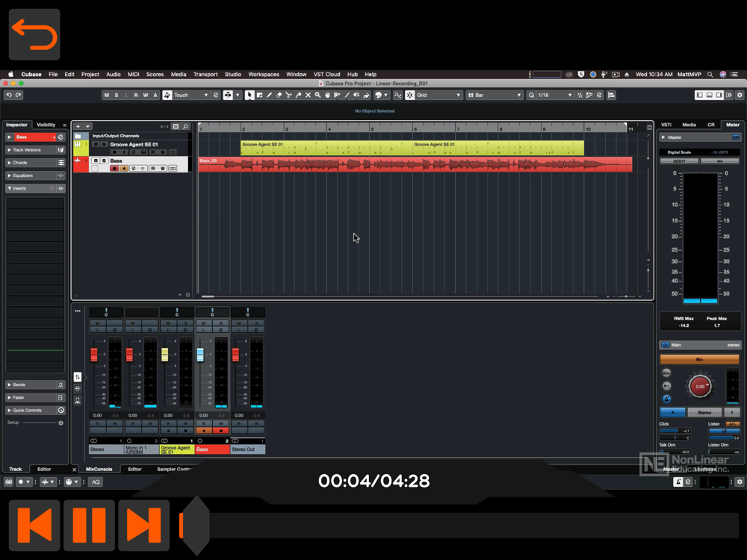Image resolution: width=747 pixels, height=560 pixels.
Task: Switch to the Visibility tab
Action: 46,125
